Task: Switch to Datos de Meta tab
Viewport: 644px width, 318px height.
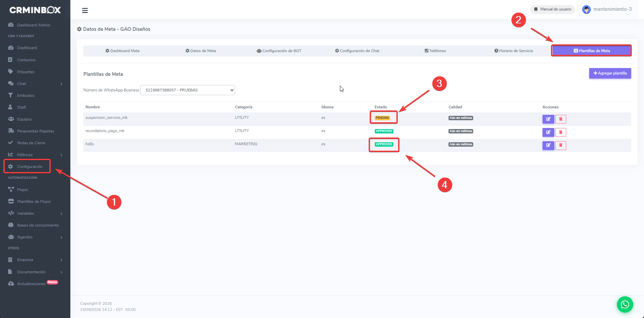Action: click(x=201, y=51)
